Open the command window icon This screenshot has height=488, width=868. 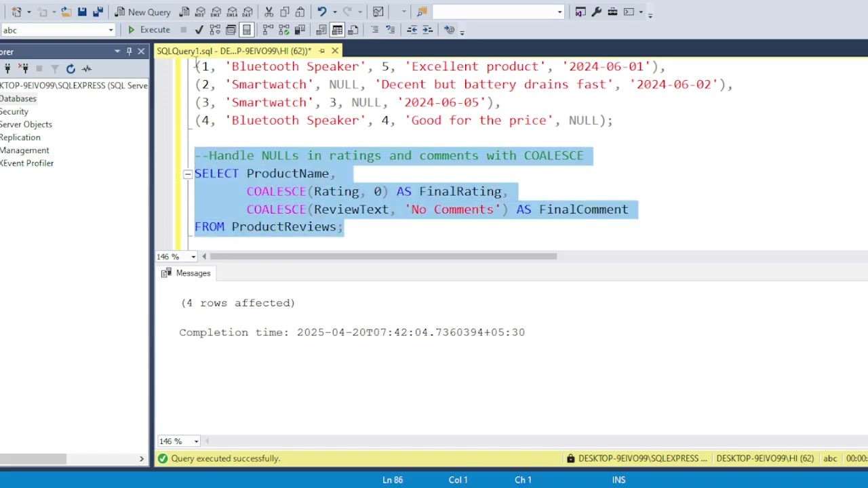coord(629,12)
